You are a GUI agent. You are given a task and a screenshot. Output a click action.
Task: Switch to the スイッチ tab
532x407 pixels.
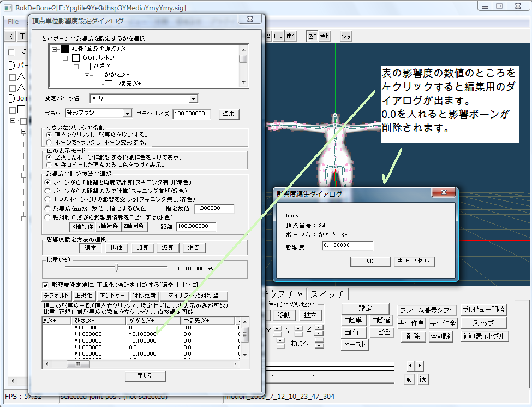(x=328, y=294)
